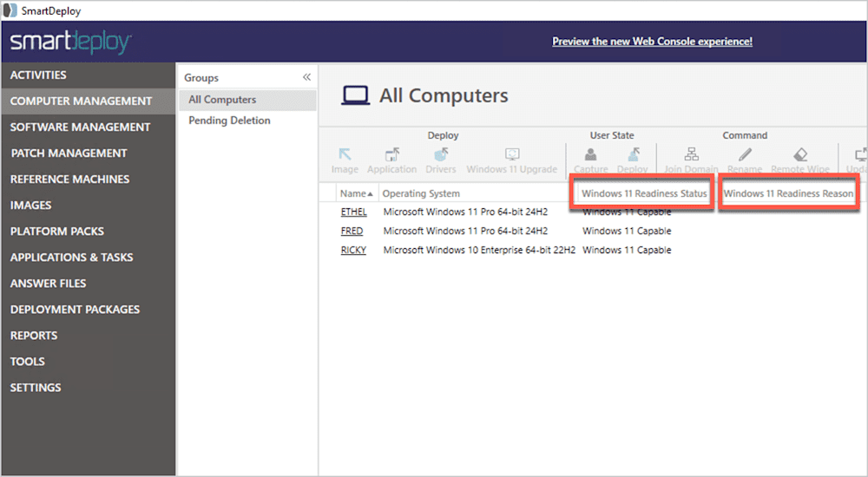Image resolution: width=868 pixels, height=477 pixels.
Task: Open Applications & Tasks
Action: click(x=88, y=257)
